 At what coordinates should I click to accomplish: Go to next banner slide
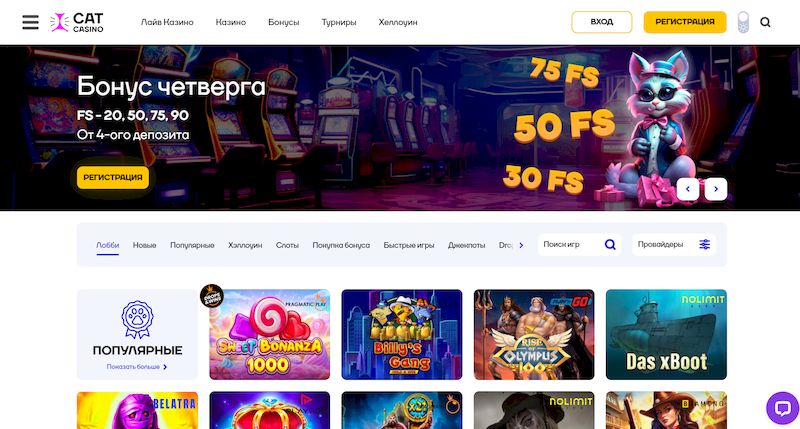716,189
